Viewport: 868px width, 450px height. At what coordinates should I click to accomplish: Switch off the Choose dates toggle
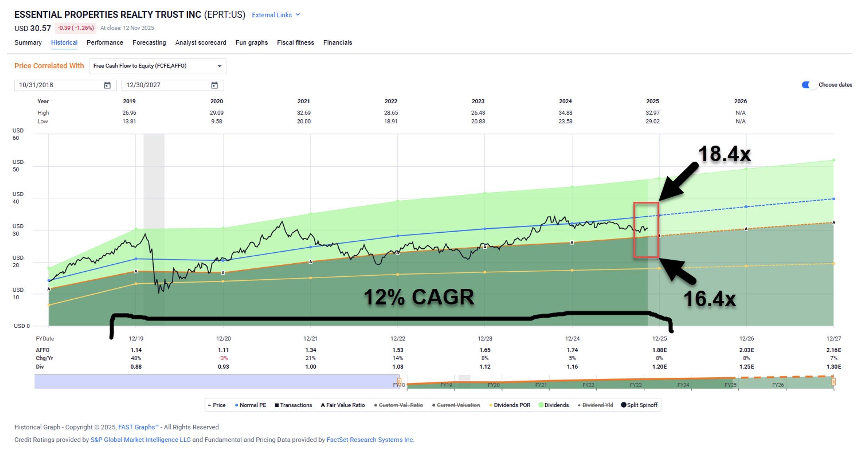click(809, 85)
